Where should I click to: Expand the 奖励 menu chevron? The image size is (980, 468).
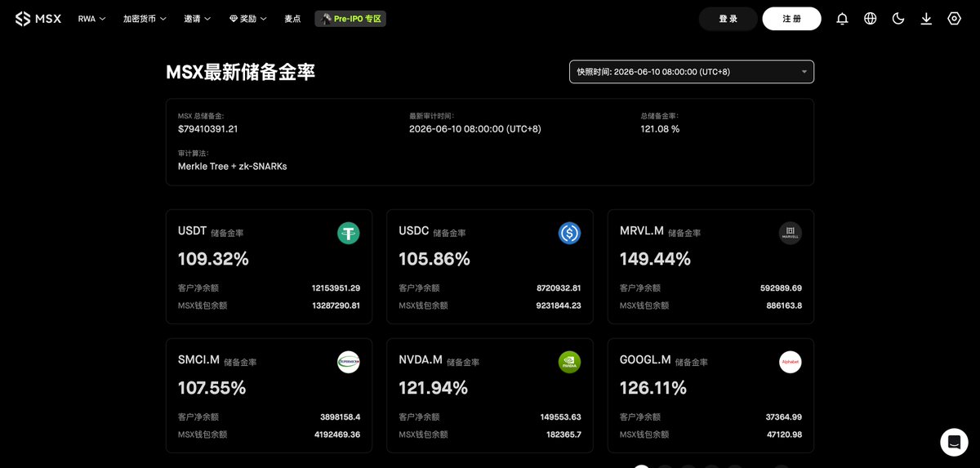[263, 19]
